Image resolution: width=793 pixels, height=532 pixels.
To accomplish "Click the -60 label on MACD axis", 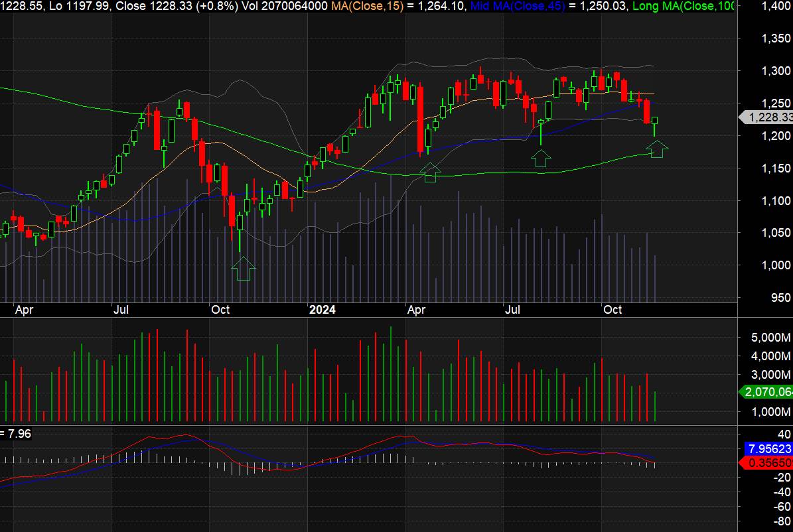I will point(782,506).
